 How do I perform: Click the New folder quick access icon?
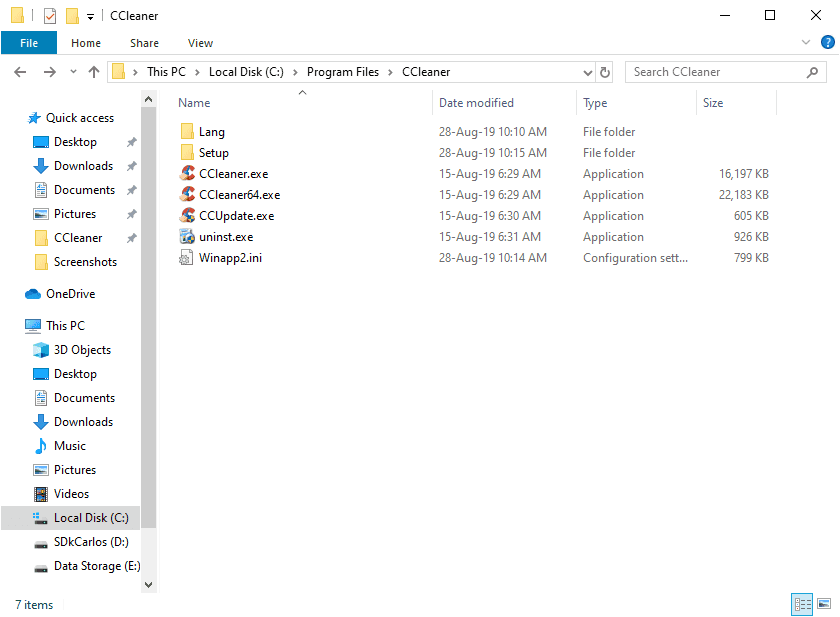coord(72,16)
